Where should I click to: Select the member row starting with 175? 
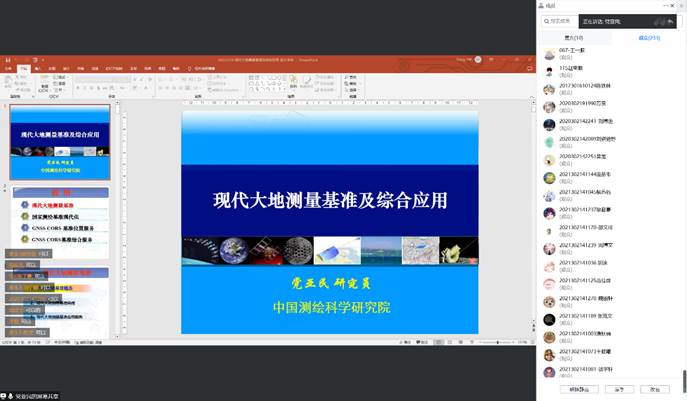612,71
